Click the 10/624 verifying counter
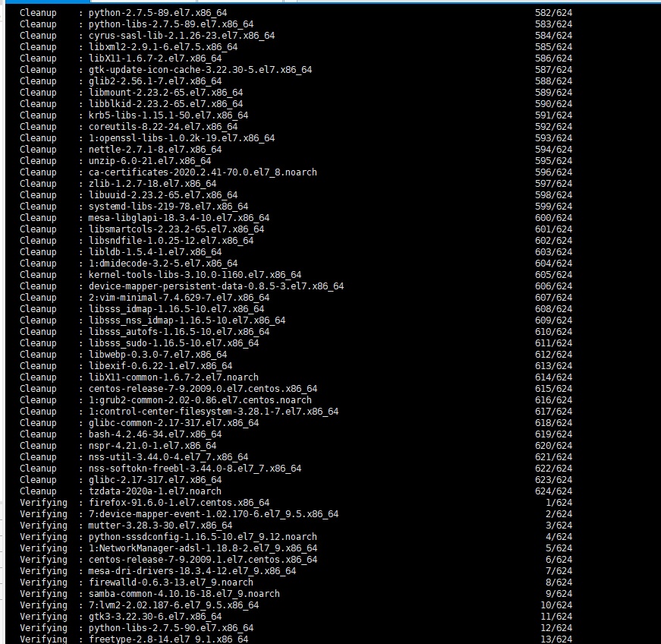The width and height of the screenshot is (661, 644). [556, 605]
